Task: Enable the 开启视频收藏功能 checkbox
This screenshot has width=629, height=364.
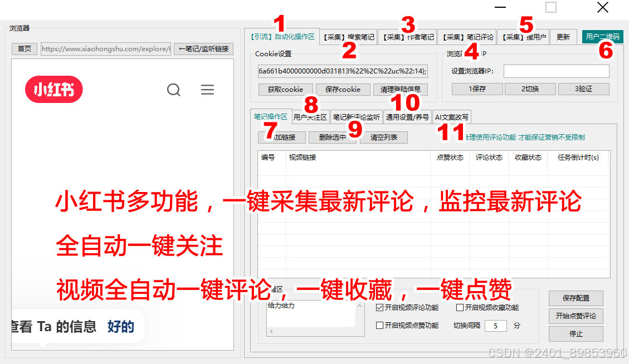Action: tap(460, 307)
